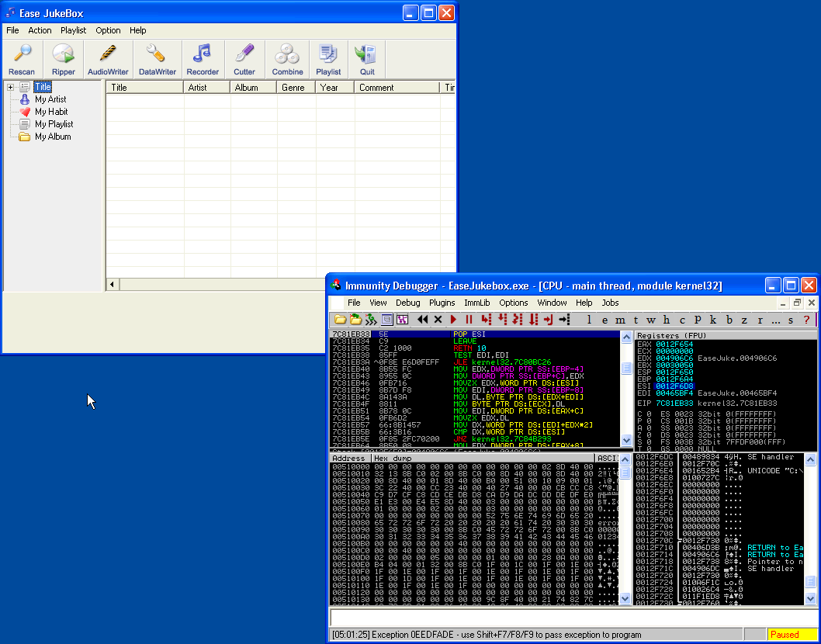
Task: Click the yellow Paused status indicator
Action: [792, 635]
